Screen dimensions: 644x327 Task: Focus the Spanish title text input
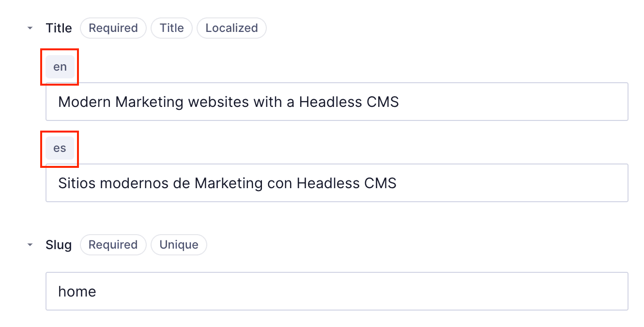click(337, 183)
